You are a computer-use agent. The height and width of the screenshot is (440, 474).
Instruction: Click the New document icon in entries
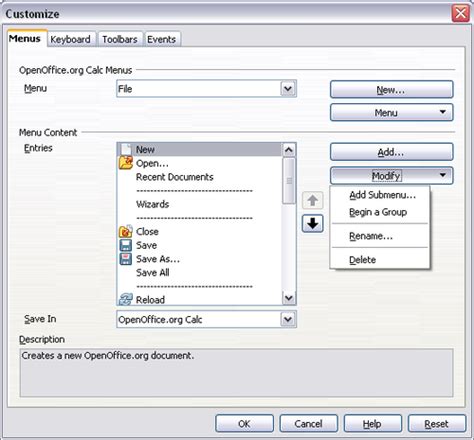click(x=126, y=149)
